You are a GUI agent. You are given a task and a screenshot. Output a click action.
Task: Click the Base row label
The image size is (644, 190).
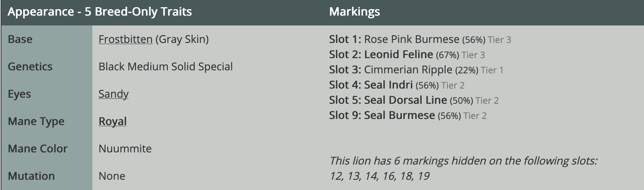[20, 39]
